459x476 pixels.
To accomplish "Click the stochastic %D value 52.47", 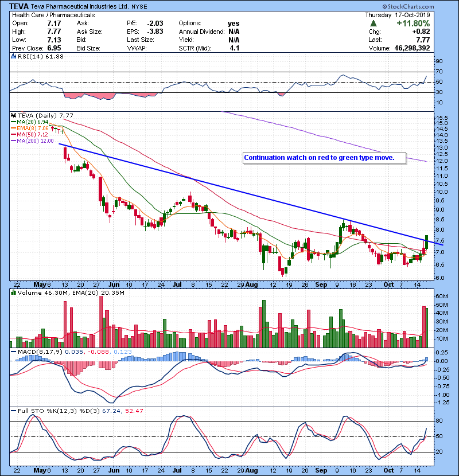I will 134,411.
